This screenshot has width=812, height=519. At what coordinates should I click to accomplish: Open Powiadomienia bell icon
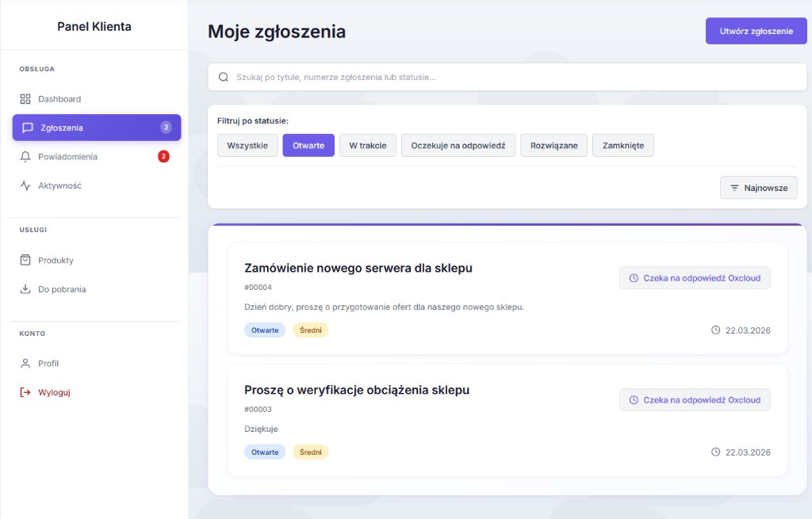[25, 156]
